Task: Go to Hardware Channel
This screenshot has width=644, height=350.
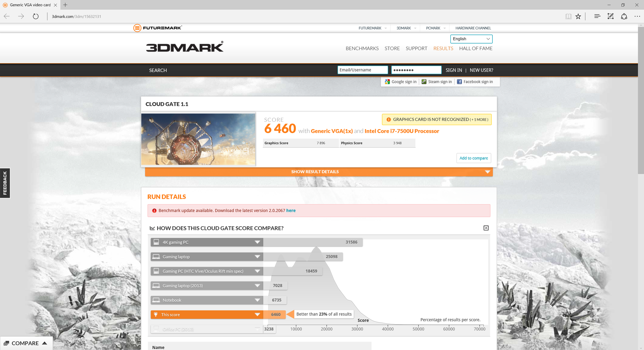Action: pos(473,28)
